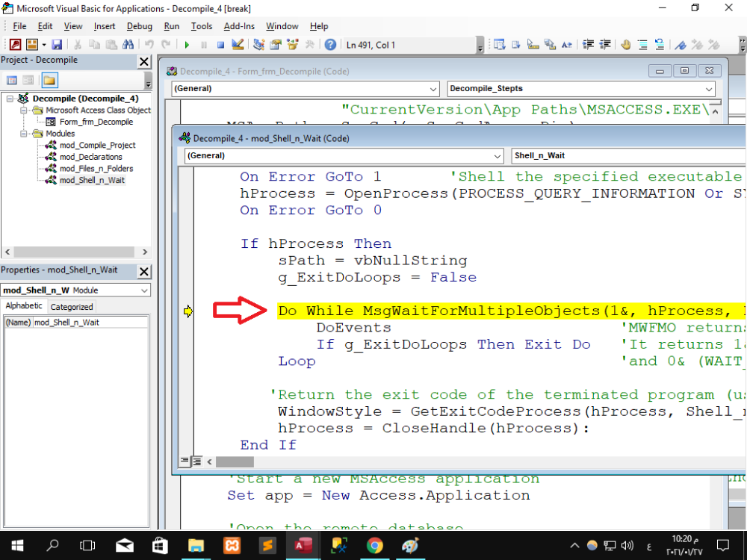Run the code with the green play icon
Screen dimensions: 747x560
187,45
